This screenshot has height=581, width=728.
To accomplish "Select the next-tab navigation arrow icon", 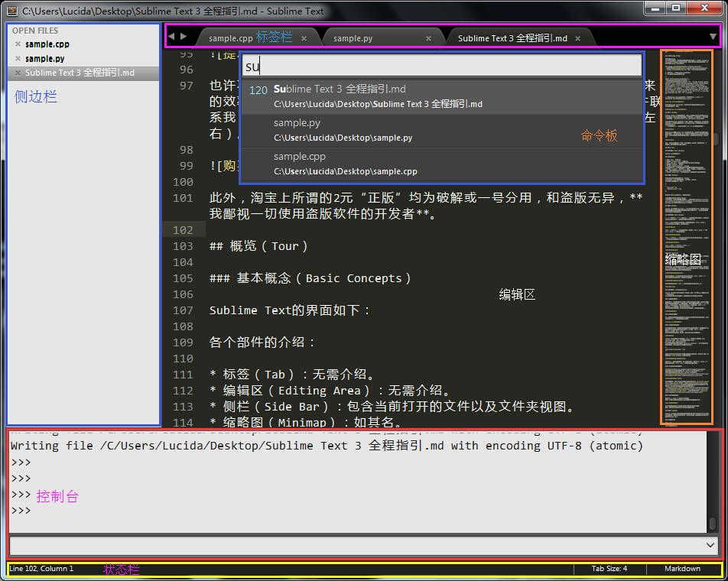I will point(184,35).
